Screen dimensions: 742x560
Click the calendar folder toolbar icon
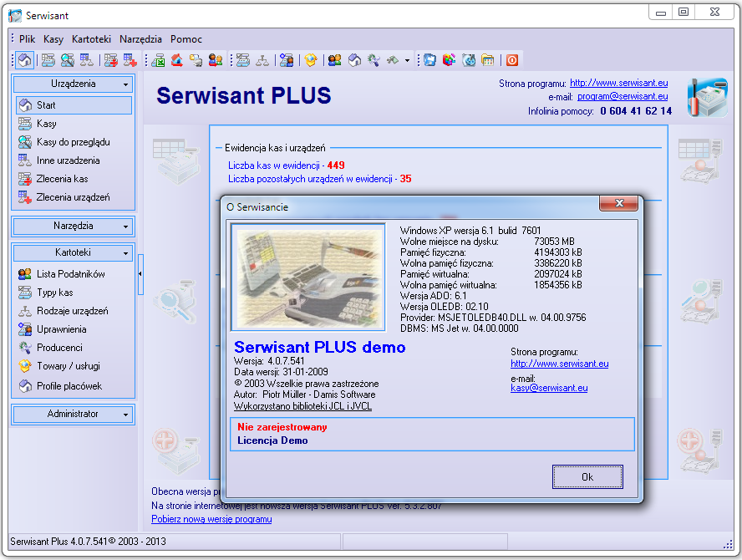pos(487,60)
